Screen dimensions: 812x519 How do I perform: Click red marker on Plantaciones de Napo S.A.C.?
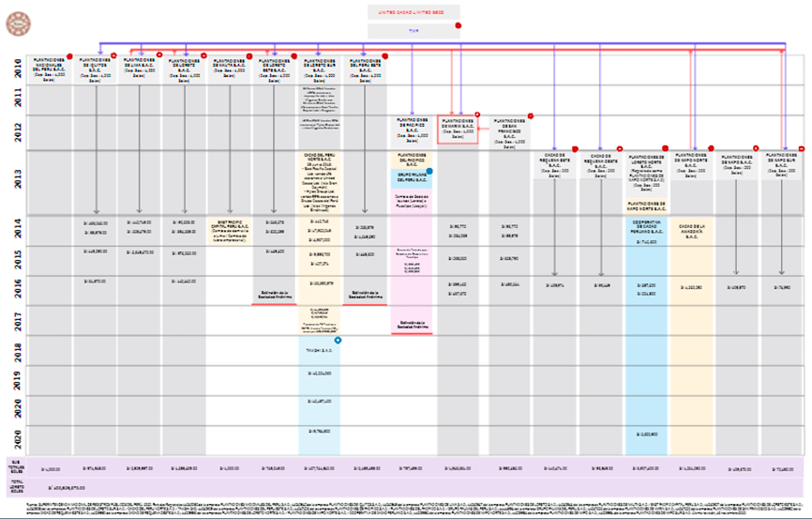click(x=756, y=148)
